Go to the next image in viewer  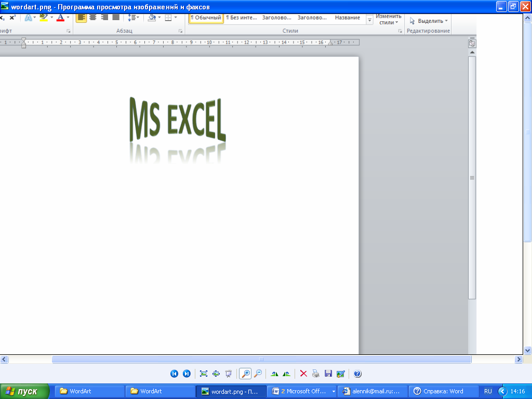(187, 374)
